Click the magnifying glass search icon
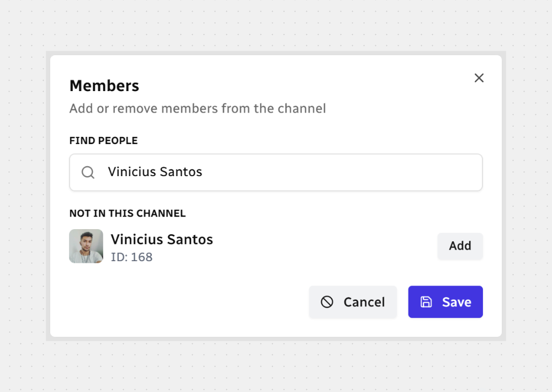The height and width of the screenshot is (392, 552). pyautogui.click(x=88, y=172)
